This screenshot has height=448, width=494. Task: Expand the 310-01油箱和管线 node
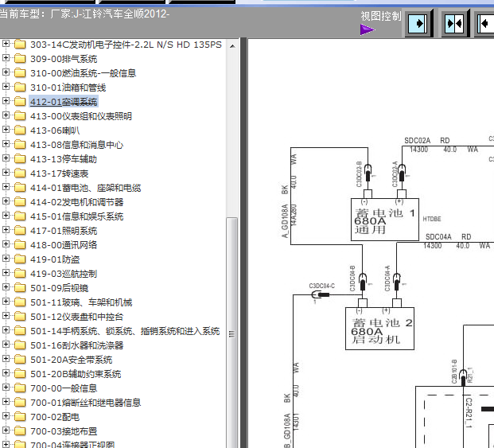pos(6,86)
